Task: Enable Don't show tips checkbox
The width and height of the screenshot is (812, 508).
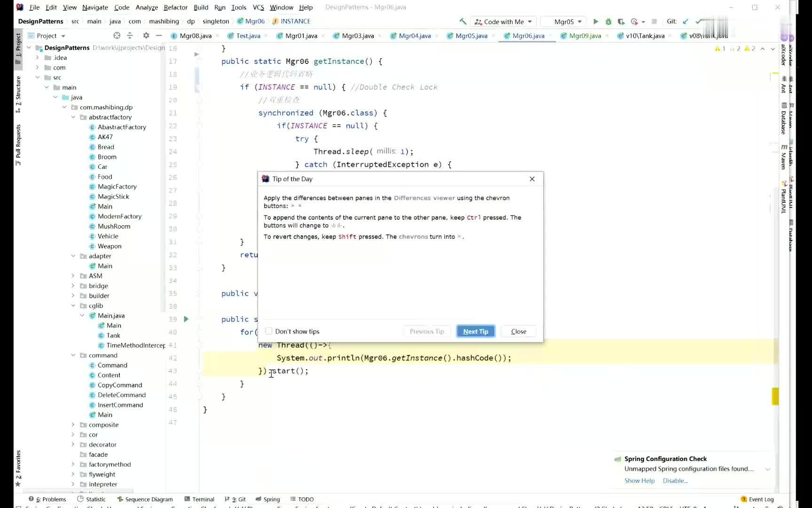Action: 269,331
